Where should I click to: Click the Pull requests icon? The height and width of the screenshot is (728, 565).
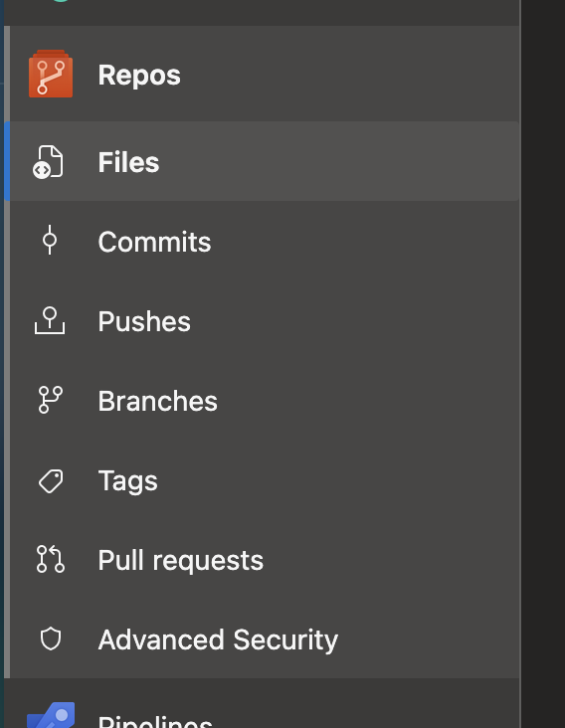(50, 559)
